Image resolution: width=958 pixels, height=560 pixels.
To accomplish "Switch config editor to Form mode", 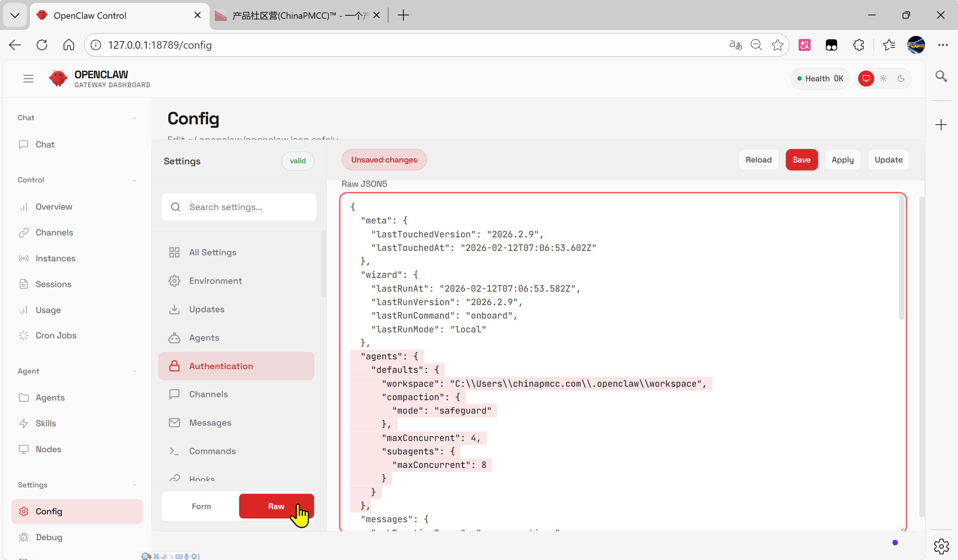I will pyautogui.click(x=201, y=506).
